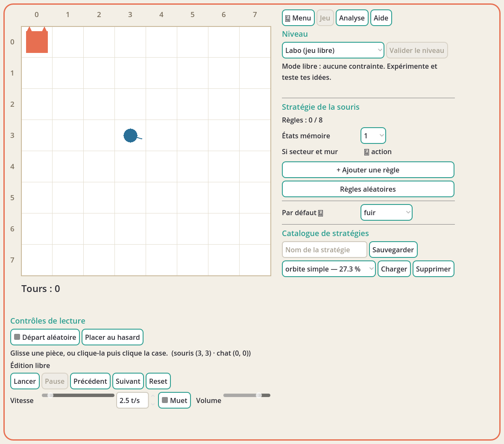
Task: Click the 'Catalogue de stratégies' heading
Action: pyautogui.click(x=325, y=233)
